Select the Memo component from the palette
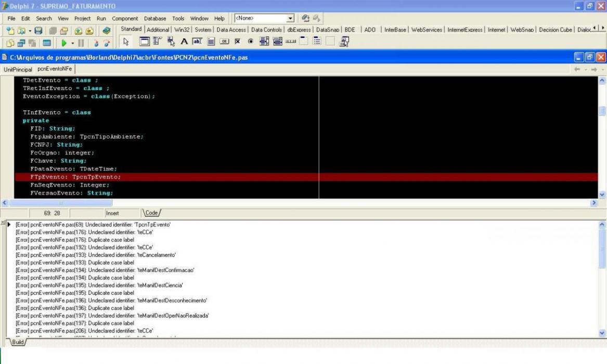Viewport: 607px width, 364px height. pyautogui.click(x=211, y=42)
